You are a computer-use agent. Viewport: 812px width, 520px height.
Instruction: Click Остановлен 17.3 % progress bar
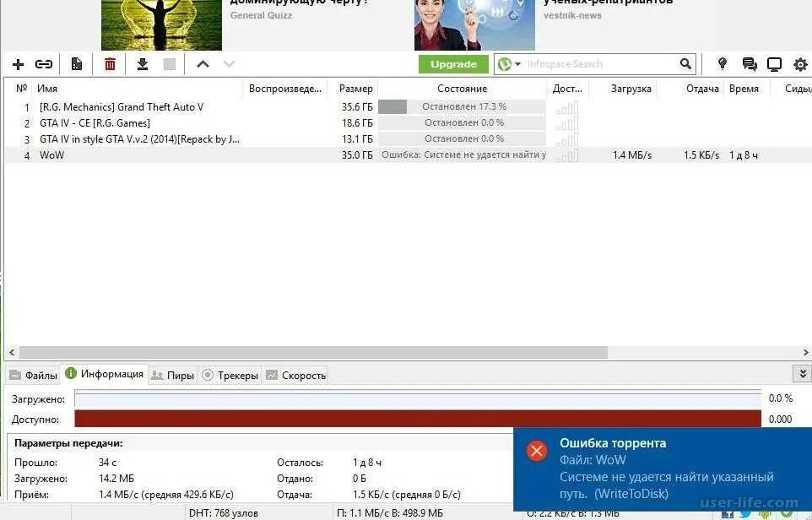462,106
